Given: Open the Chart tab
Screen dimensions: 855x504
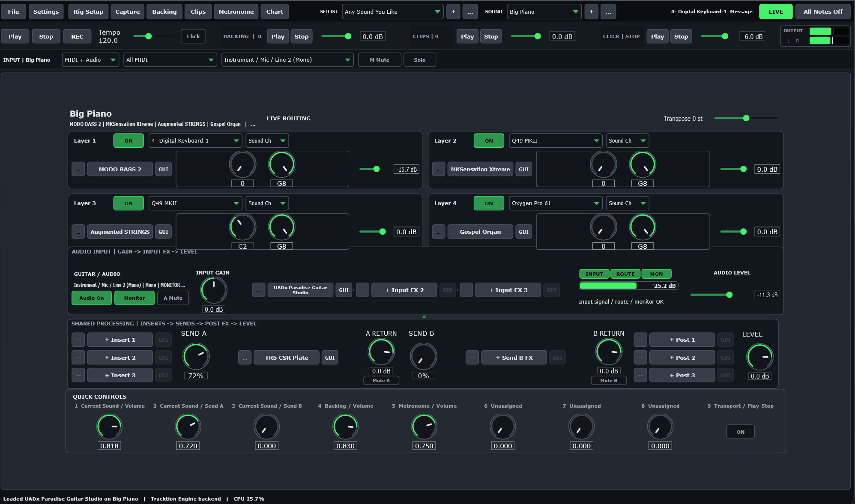Looking at the screenshot, I should click(275, 12).
